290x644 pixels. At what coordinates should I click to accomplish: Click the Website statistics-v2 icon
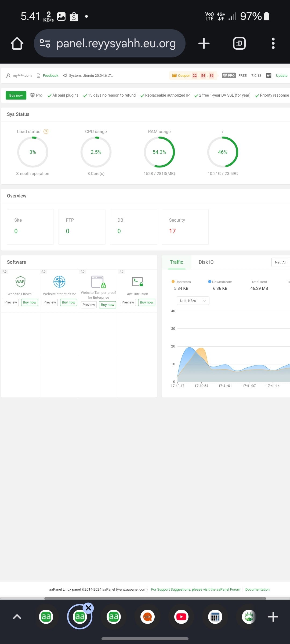click(59, 282)
